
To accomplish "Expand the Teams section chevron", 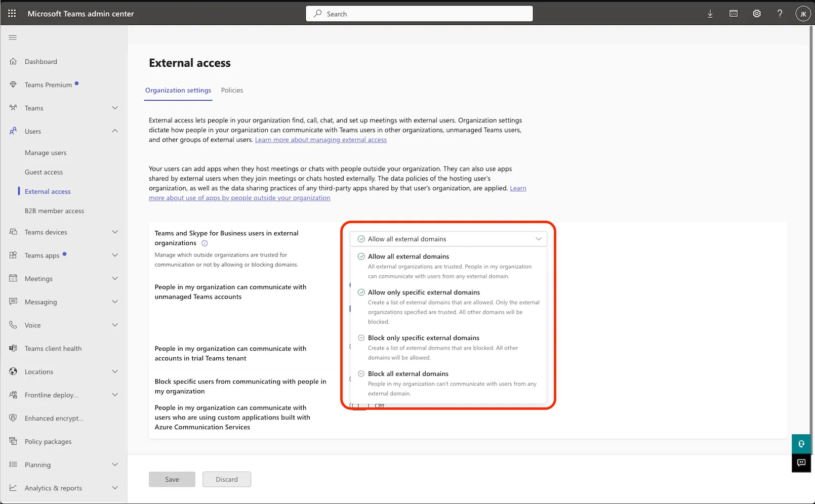I will point(115,108).
